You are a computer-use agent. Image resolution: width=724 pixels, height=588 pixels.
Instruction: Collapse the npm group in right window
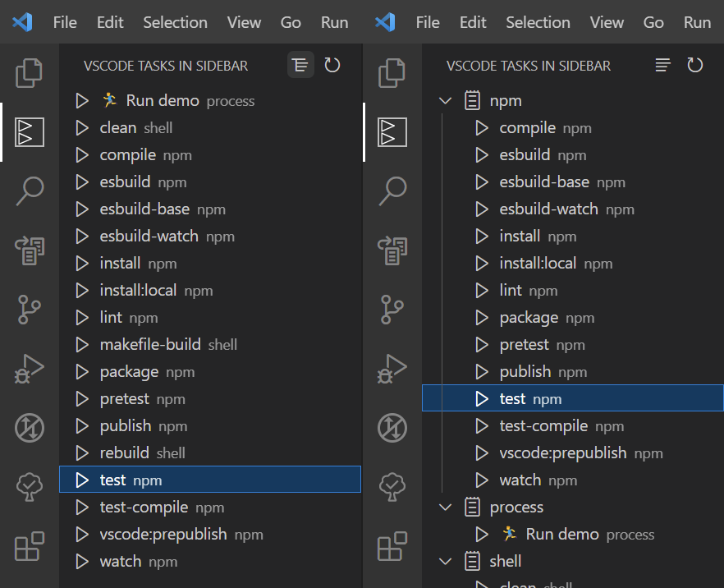tap(445, 101)
